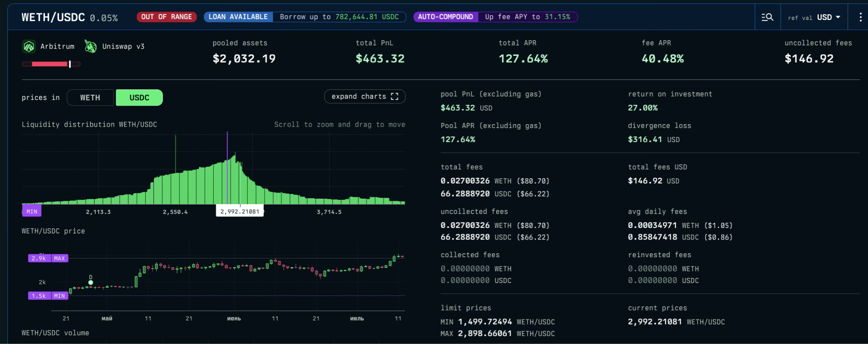868x344 pixels.
Task: Switch prices to WETH
Action: (x=90, y=98)
